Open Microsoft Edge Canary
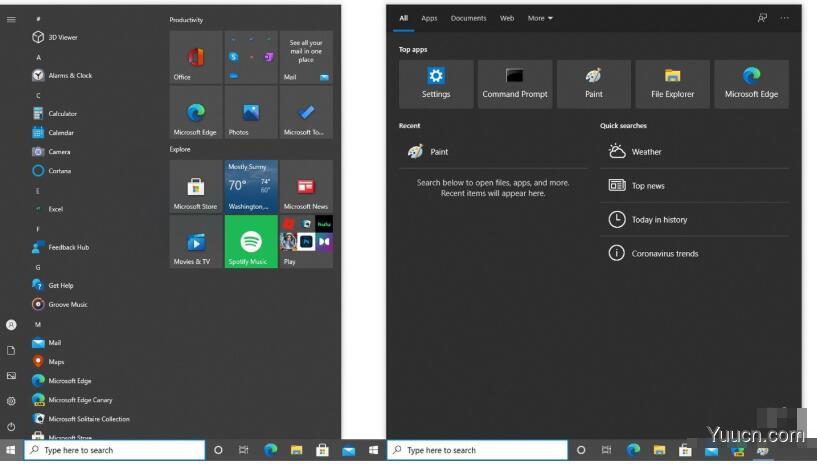The height and width of the screenshot is (464, 817). pos(72,399)
